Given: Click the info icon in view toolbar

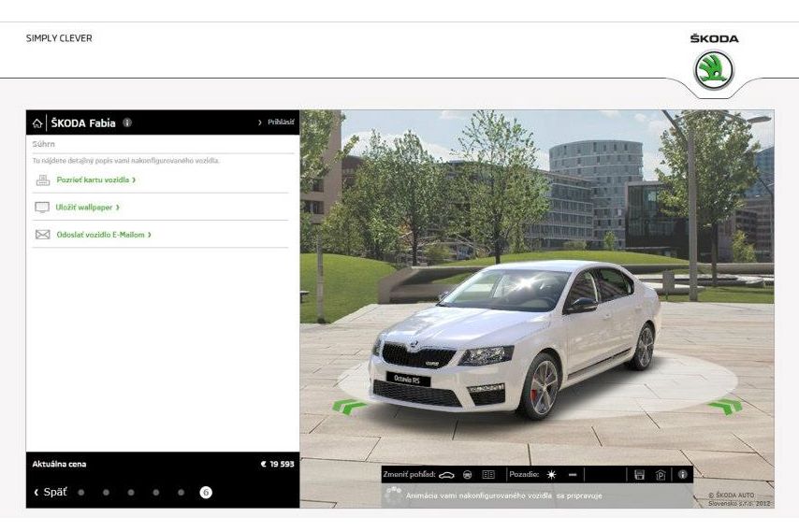Looking at the screenshot, I should point(682,475).
